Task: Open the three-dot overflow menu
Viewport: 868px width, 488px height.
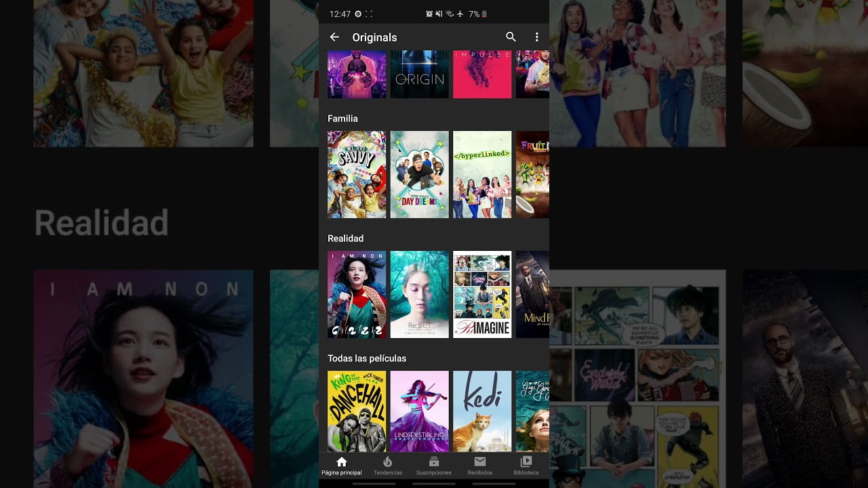Action: click(x=536, y=37)
